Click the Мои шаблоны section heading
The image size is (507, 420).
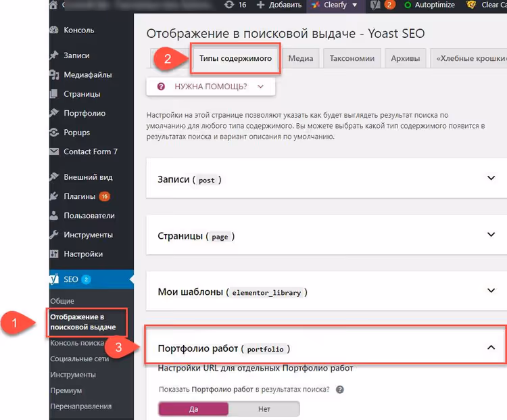click(233, 292)
